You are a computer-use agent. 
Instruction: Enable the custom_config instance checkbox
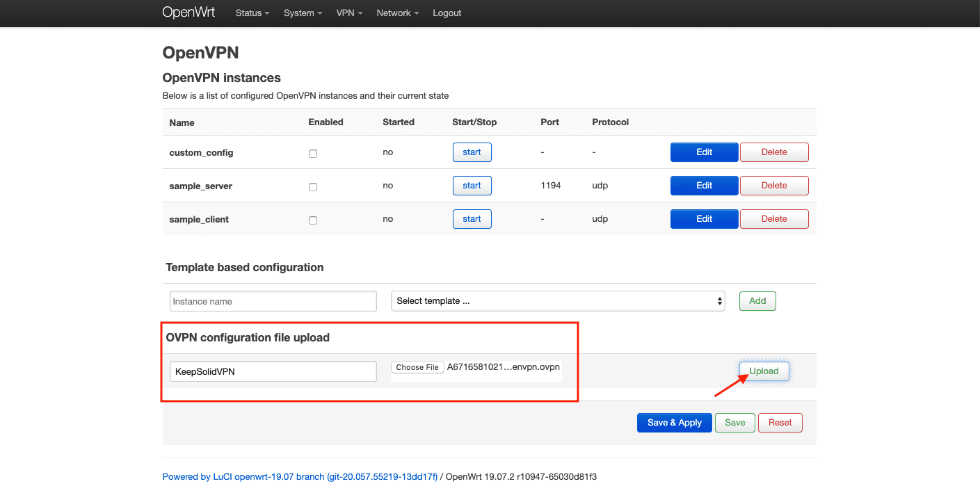(313, 154)
